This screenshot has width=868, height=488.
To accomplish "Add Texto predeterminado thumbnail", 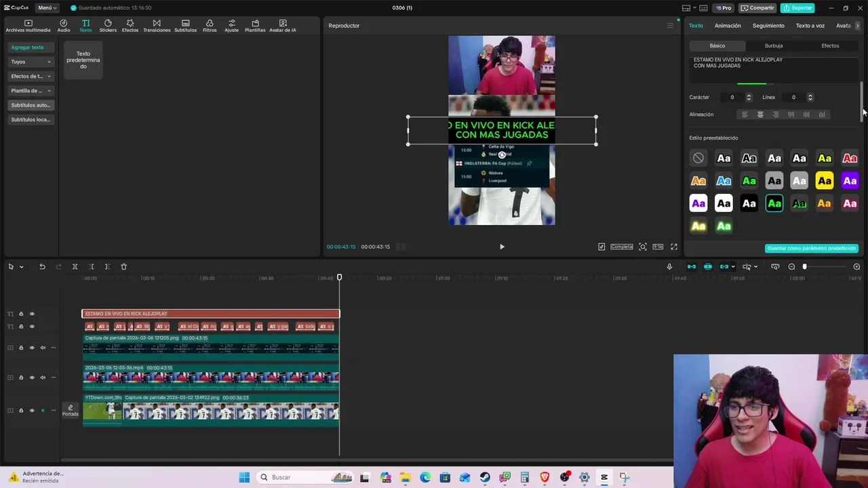I will (x=83, y=60).
